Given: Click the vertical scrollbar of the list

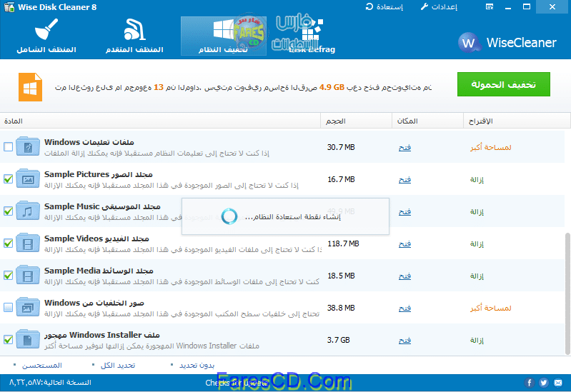Looking at the screenshot, I should coord(567,293).
